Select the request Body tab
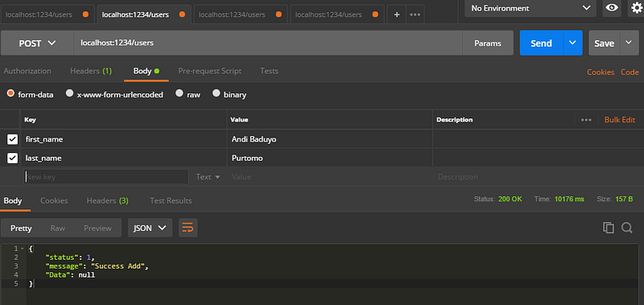Viewport: 644px width, 305px height. (147, 71)
